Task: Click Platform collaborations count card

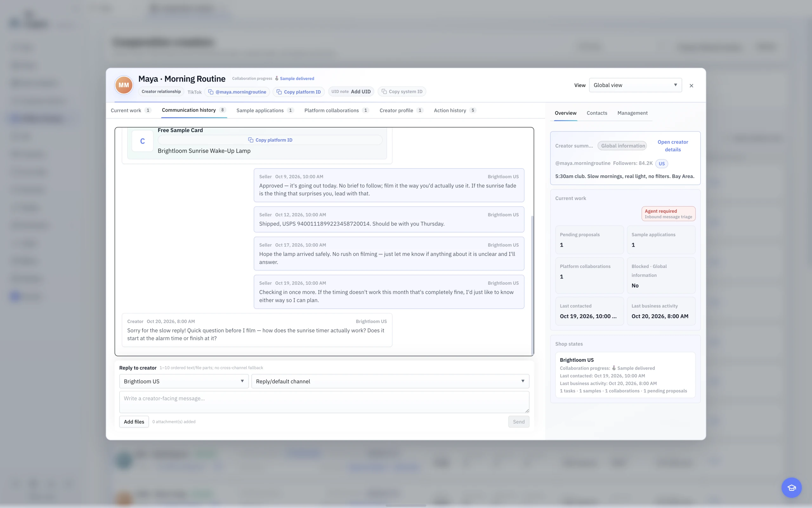Action: pyautogui.click(x=589, y=276)
